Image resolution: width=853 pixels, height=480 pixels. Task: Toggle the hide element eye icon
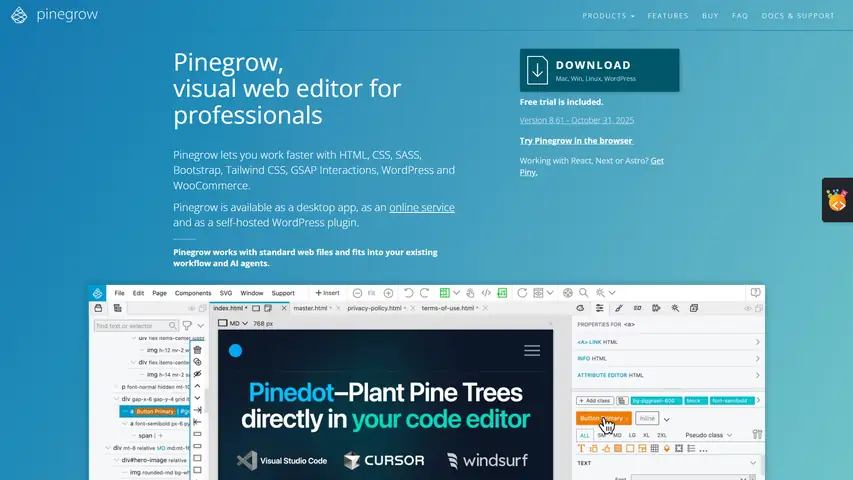pyautogui.click(x=197, y=374)
